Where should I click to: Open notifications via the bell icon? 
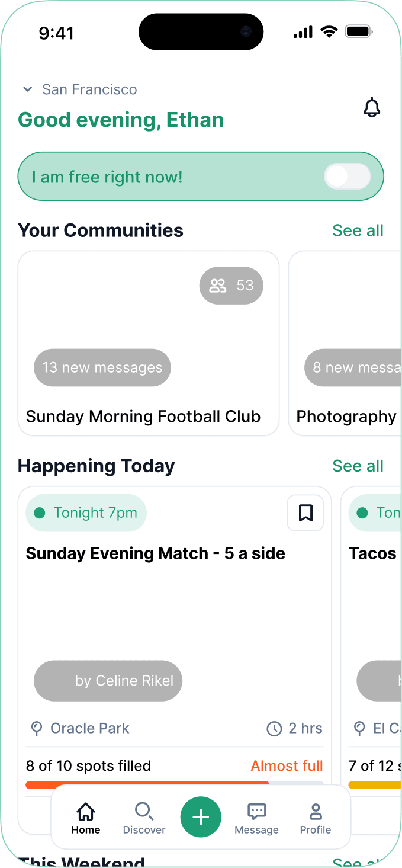(372, 108)
